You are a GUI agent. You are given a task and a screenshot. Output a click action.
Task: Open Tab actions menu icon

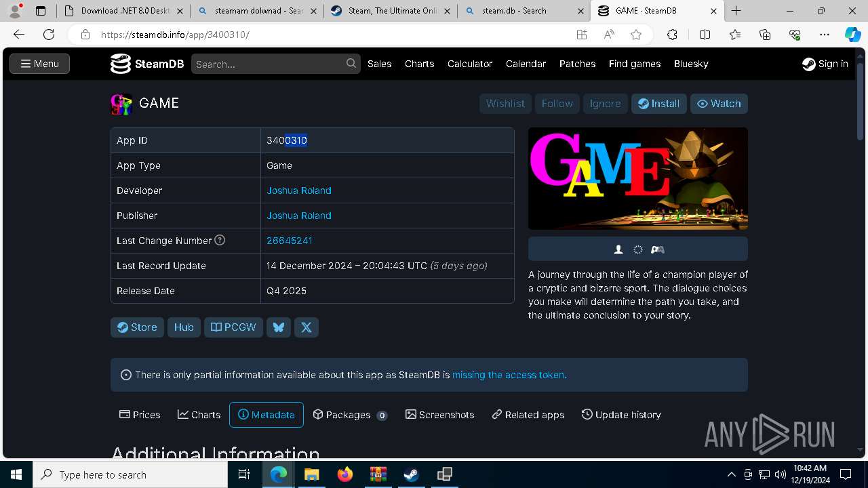pos(41,11)
